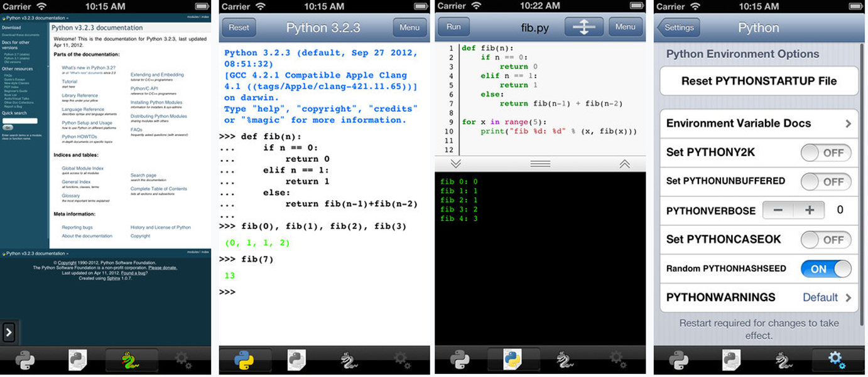Tap the blue gear tab on Environment Options screen
This screenshot has height=377, width=868.
pyautogui.click(x=836, y=359)
